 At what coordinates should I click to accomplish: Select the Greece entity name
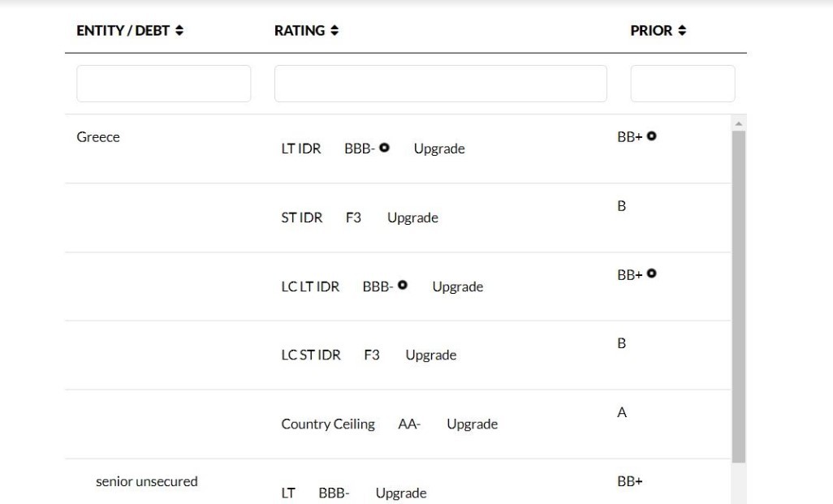[x=98, y=137]
